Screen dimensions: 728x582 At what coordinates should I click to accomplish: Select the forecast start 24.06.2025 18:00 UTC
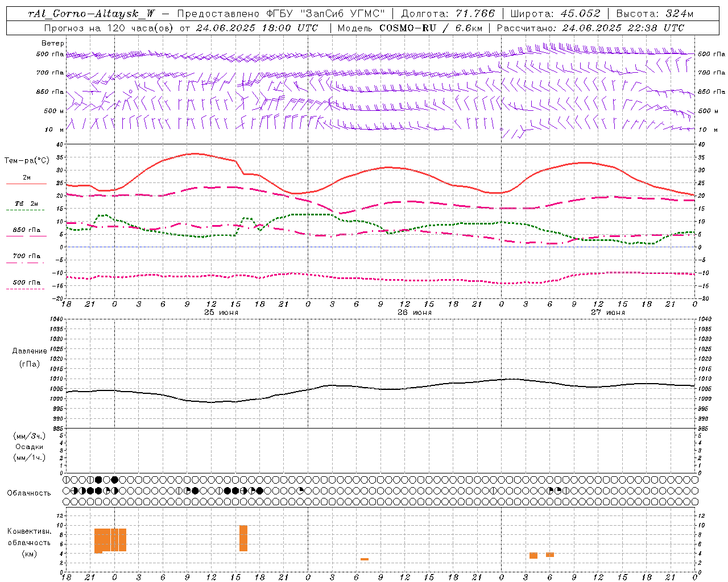257,28
